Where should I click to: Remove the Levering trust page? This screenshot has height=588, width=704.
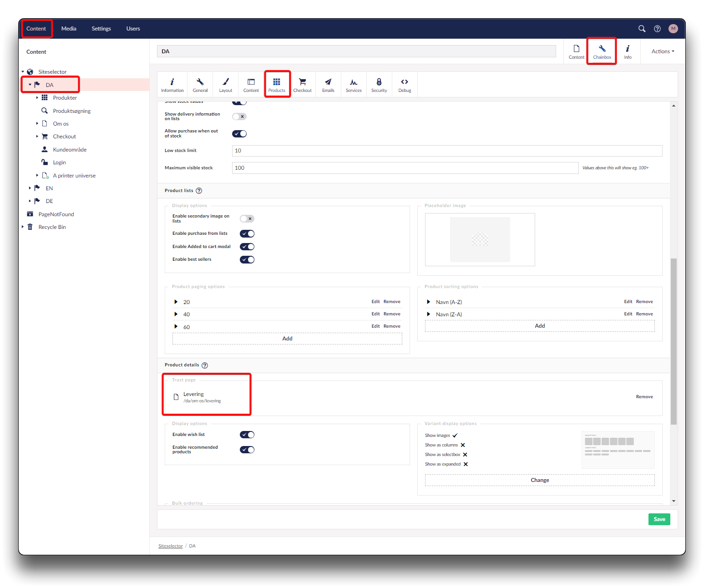click(644, 397)
